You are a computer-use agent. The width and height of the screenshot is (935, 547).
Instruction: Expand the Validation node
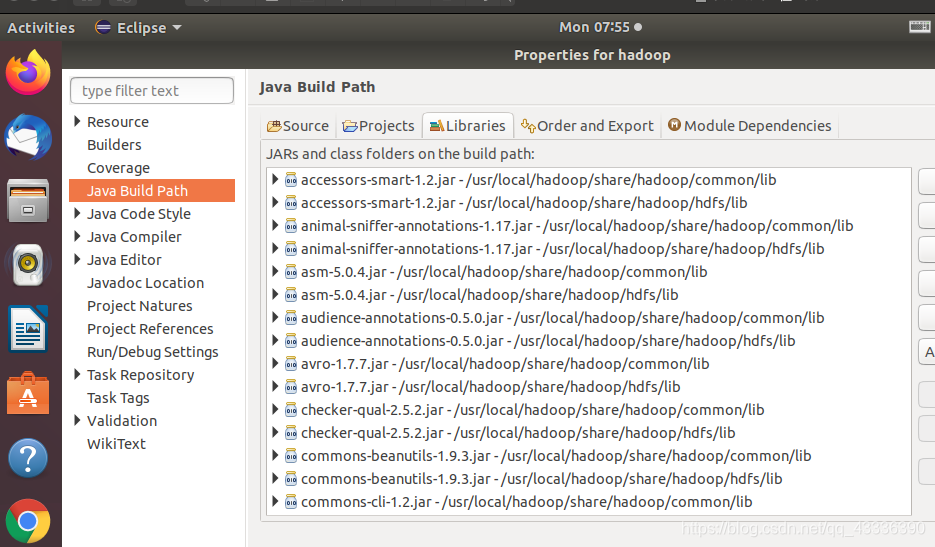click(78, 420)
